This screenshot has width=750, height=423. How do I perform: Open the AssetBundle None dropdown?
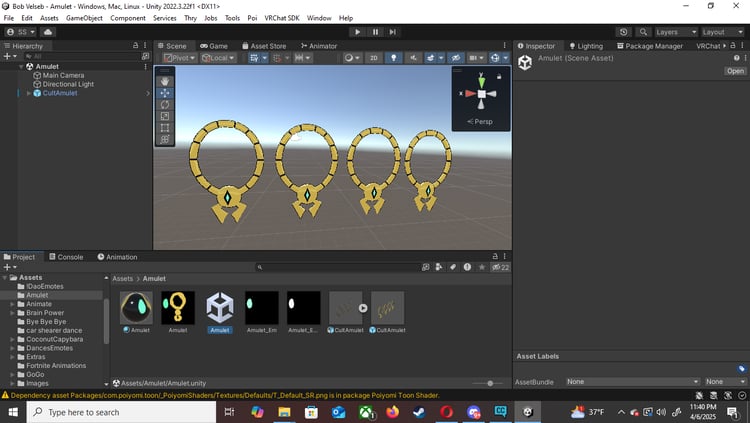pyautogui.click(x=632, y=381)
